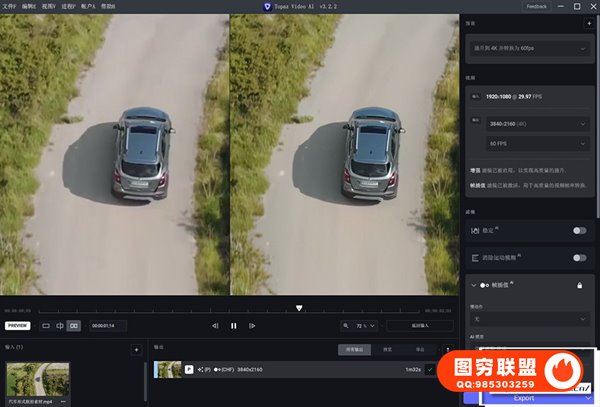Open the 72% zoom level dropdown
The height and width of the screenshot is (407, 600).
pyautogui.click(x=360, y=326)
